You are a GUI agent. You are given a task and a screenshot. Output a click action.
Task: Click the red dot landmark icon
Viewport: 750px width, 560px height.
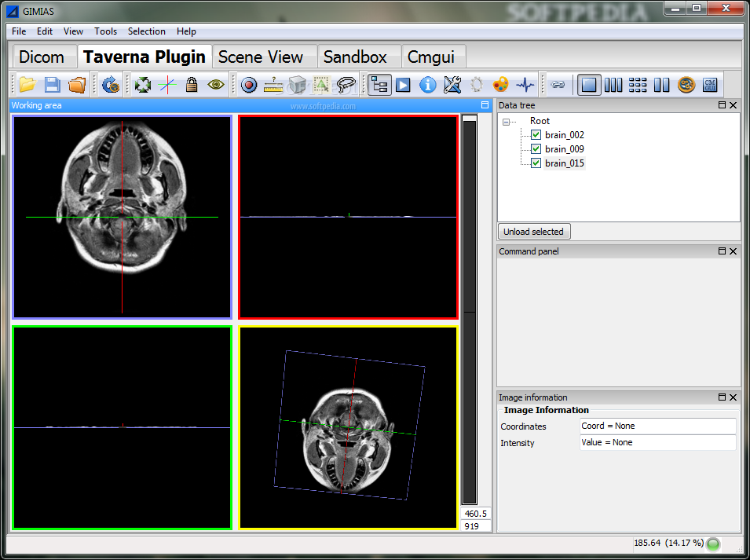click(x=249, y=85)
